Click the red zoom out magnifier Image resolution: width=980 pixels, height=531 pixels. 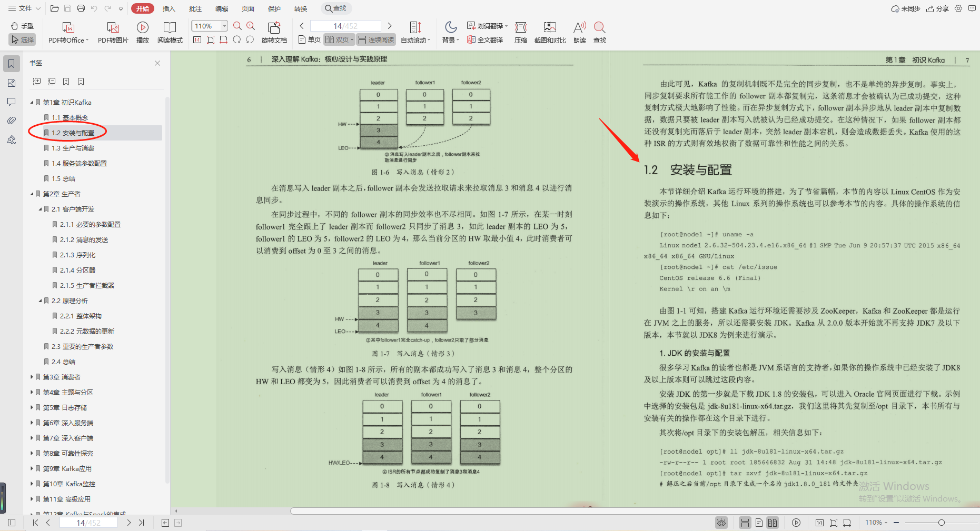click(x=237, y=26)
